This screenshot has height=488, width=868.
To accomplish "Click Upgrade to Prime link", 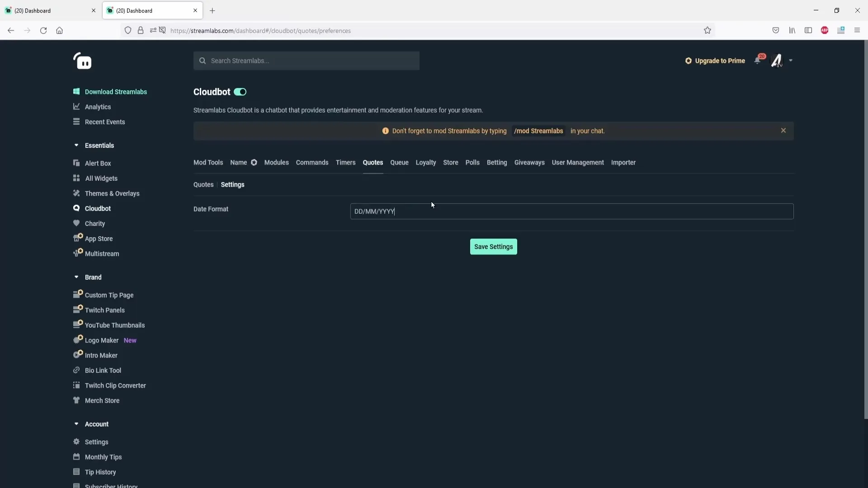I will pos(715,61).
